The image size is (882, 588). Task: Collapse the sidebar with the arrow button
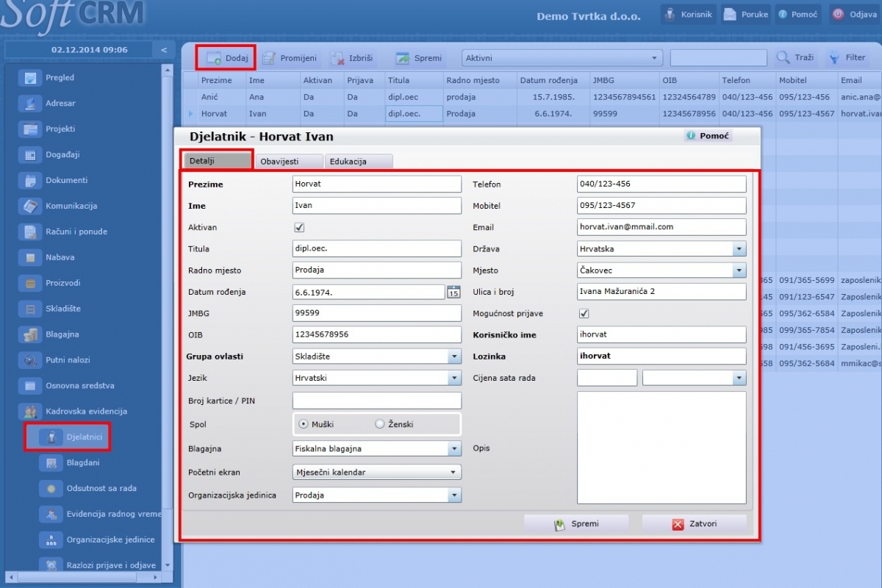(163, 50)
